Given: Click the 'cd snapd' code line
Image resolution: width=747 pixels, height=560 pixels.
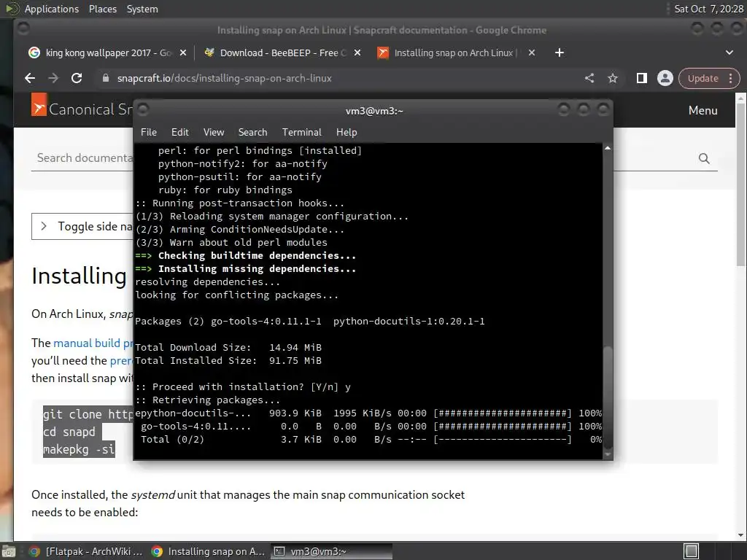Looking at the screenshot, I should (x=69, y=432).
